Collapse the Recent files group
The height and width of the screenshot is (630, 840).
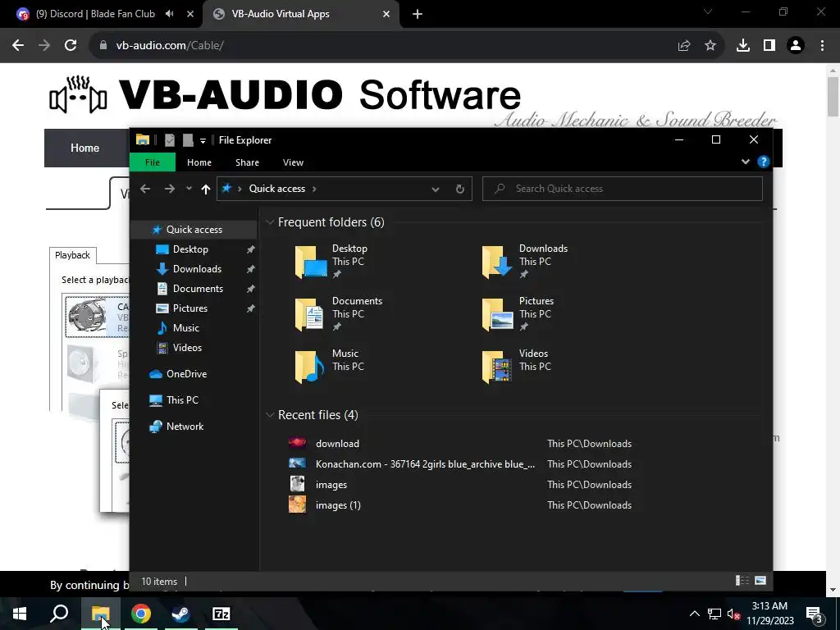(x=270, y=415)
